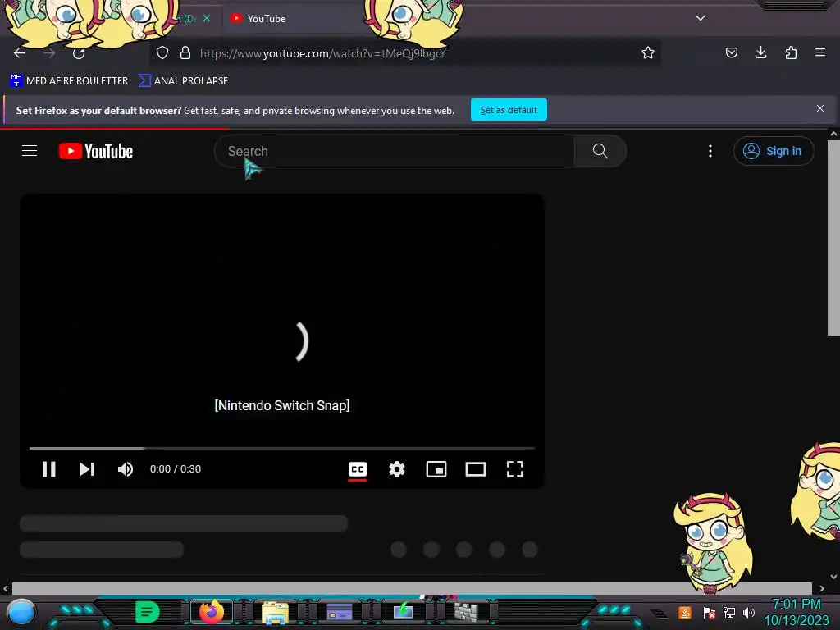Go to YouTube home via logo

click(x=96, y=151)
